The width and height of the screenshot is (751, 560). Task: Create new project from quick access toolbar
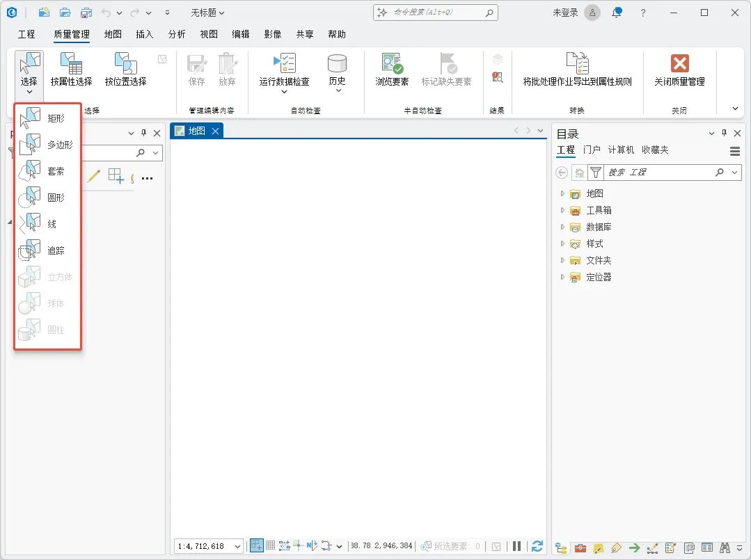[x=44, y=13]
